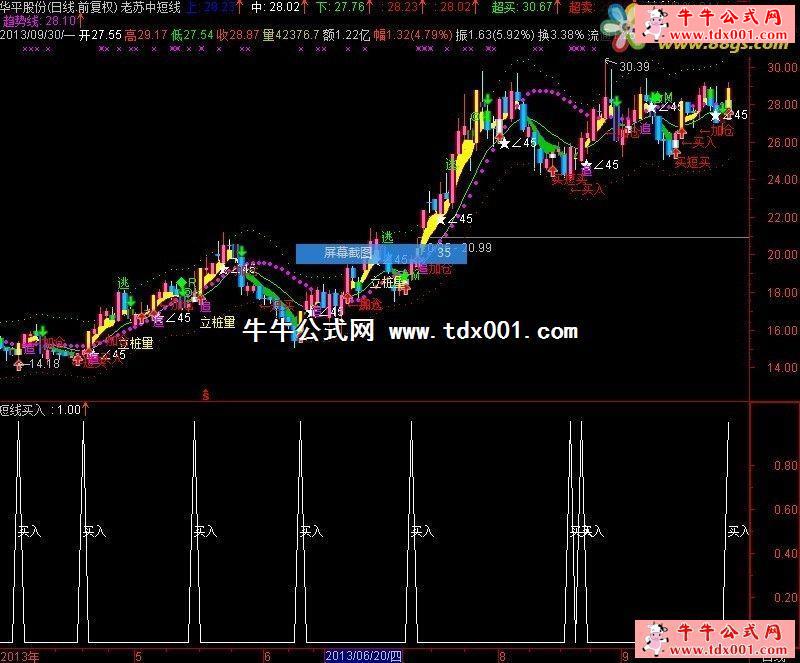Click the 30.00 price axis label
This screenshot has width=800, height=663.
point(782,67)
